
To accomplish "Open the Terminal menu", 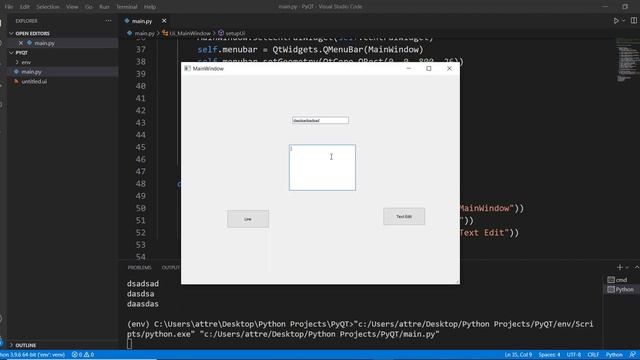I will 127,7.
